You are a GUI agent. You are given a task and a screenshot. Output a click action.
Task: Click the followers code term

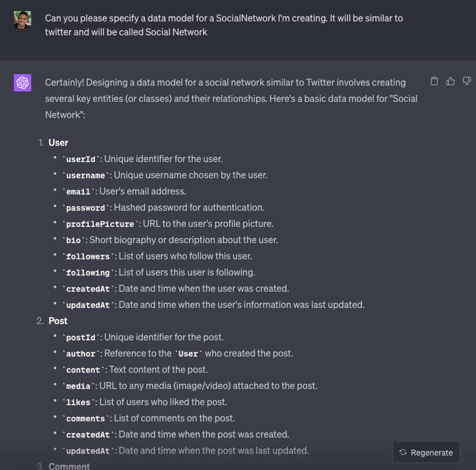88,256
